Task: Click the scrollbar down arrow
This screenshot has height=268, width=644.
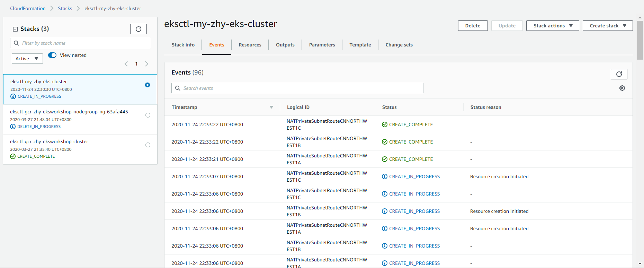Action: click(x=640, y=264)
